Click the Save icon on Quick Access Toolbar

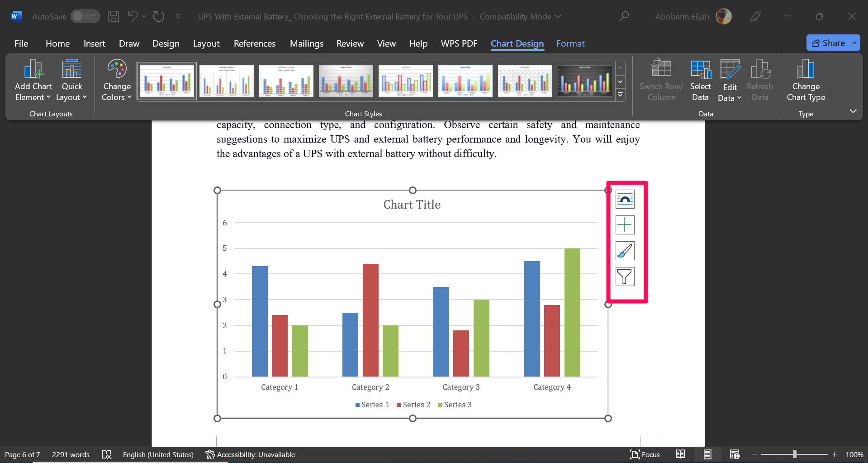pos(113,16)
